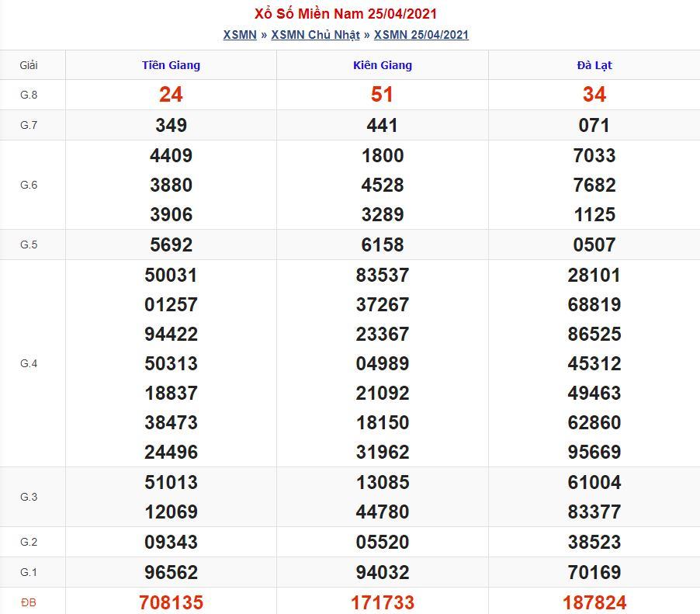
Task: Select the number 37267
Action: click(x=383, y=304)
